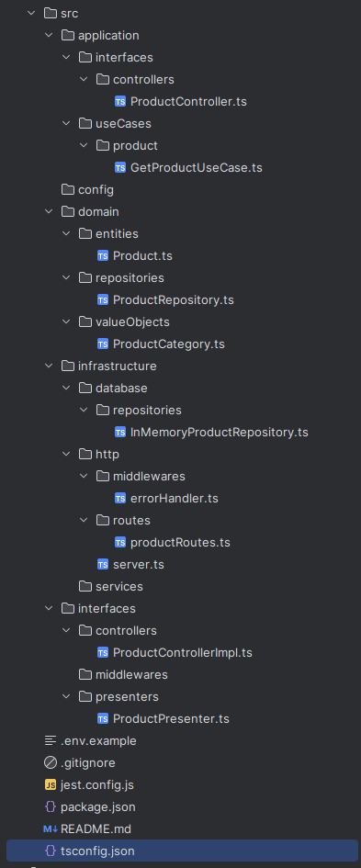This screenshot has height=868, width=361.
Task: Click the TypeScript icon of ProductControllerImpl.ts
Action: click(103, 653)
